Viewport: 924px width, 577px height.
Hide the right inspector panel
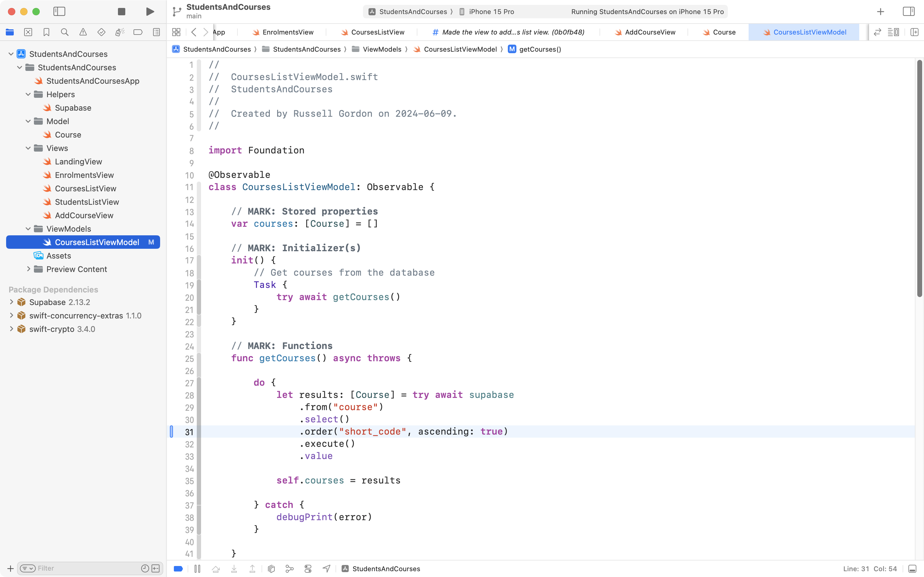[908, 11]
